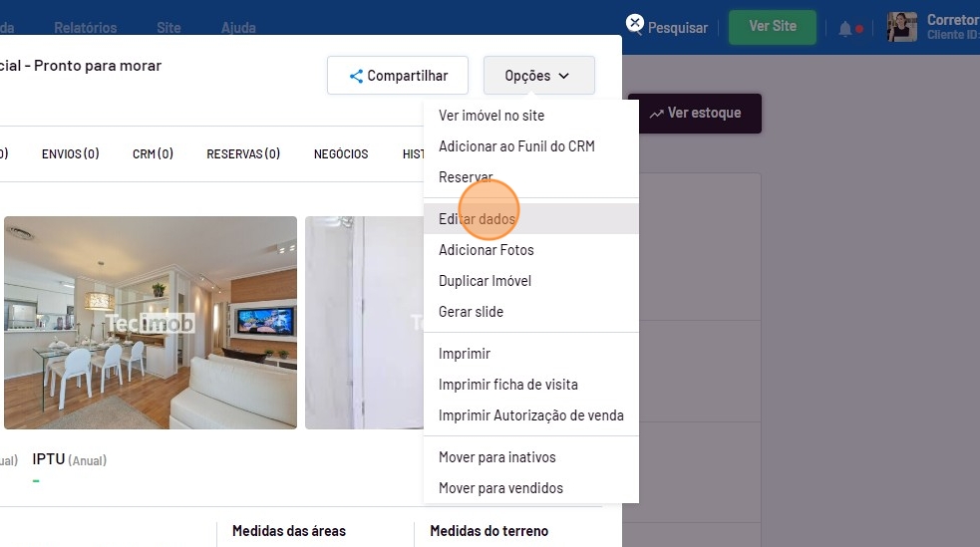The width and height of the screenshot is (980, 547).
Task: Select Adicionar ao Funil do CRM
Action: click(x=516, y=146)
